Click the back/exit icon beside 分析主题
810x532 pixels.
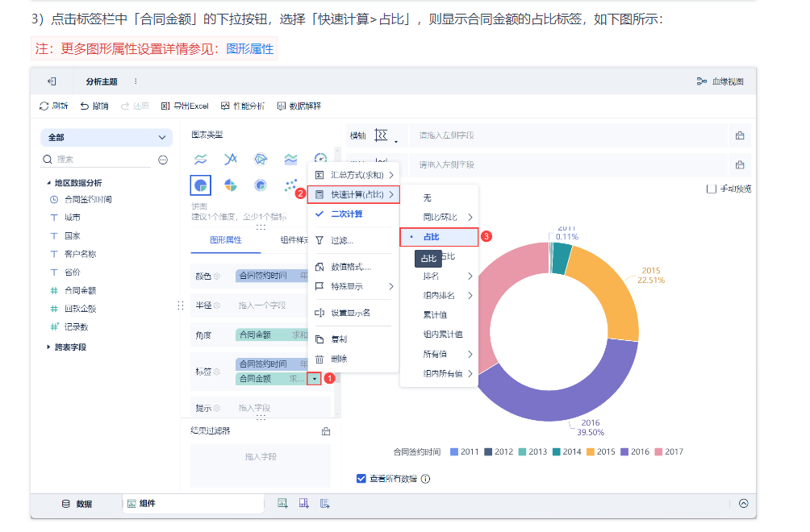click(x=52, y=81)
